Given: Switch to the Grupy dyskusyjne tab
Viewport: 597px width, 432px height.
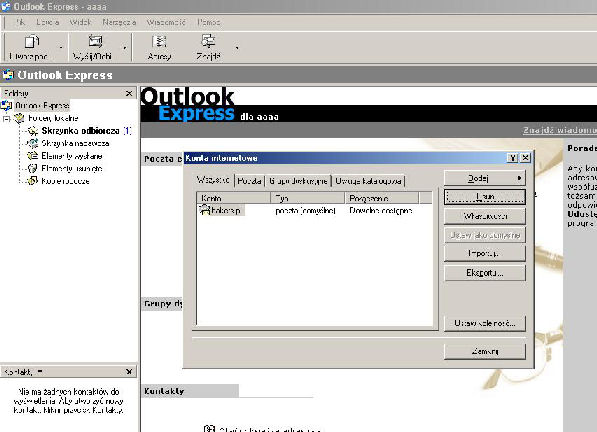Looking at the screenshot, I should 298,181.
